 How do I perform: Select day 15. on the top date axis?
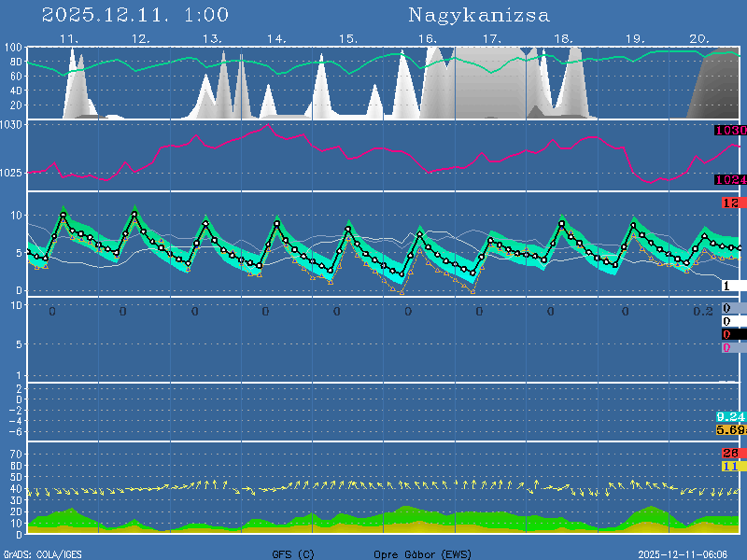(347, 39)
